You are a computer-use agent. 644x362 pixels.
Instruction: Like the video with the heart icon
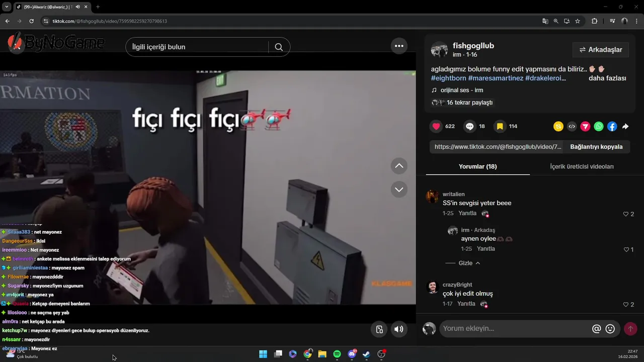click(x=436, y=126)
